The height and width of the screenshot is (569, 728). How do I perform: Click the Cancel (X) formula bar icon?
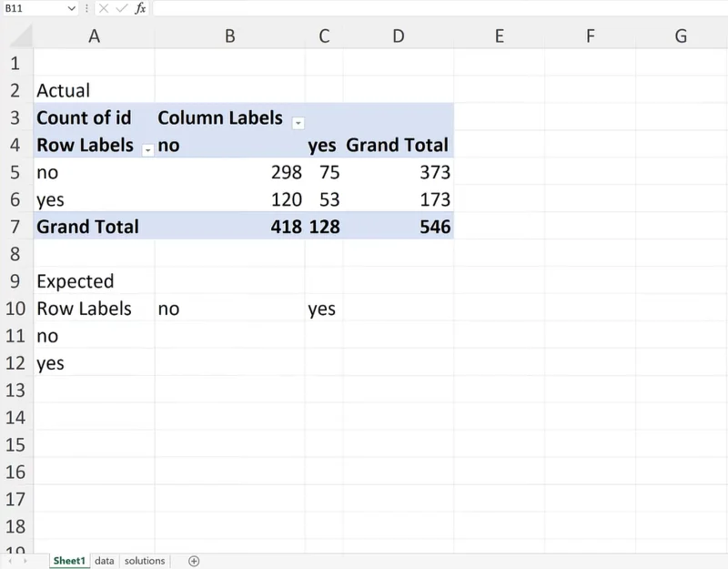point(104,8)
